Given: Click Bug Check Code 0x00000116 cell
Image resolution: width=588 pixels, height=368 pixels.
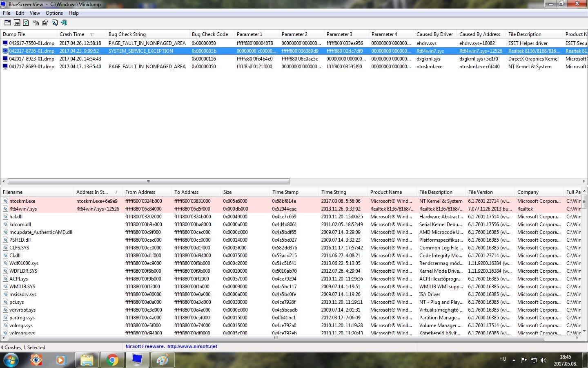Looking at the screenshot, I should click(204, 58).
